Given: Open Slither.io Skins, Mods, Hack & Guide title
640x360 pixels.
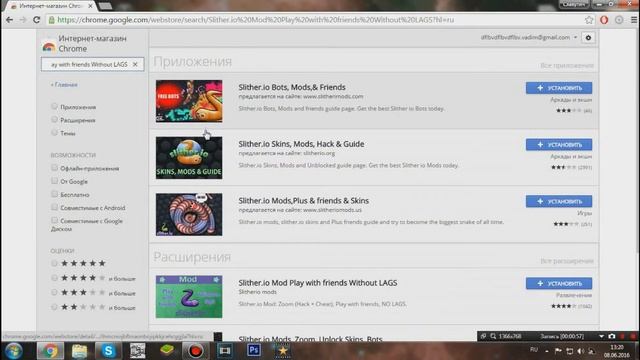Looking at the screenshot, I should (x=301, y=144).
